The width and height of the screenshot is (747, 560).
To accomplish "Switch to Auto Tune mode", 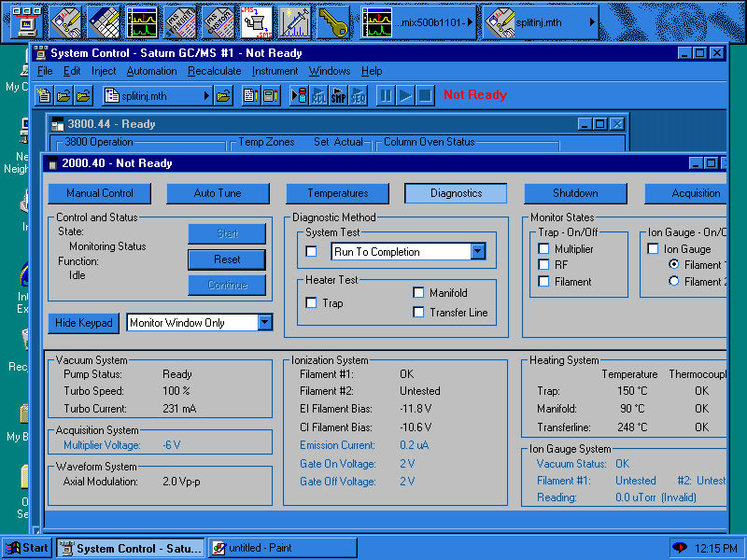I will click(x=218, y=193).
